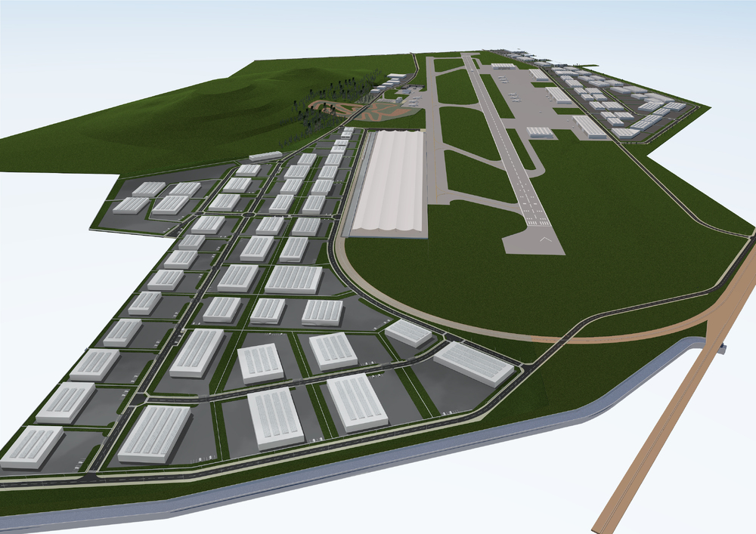Click the orange dirt area near the trees
Image resolution: width=756 pixels, height=534 pixels.
(x=376, y=113)
